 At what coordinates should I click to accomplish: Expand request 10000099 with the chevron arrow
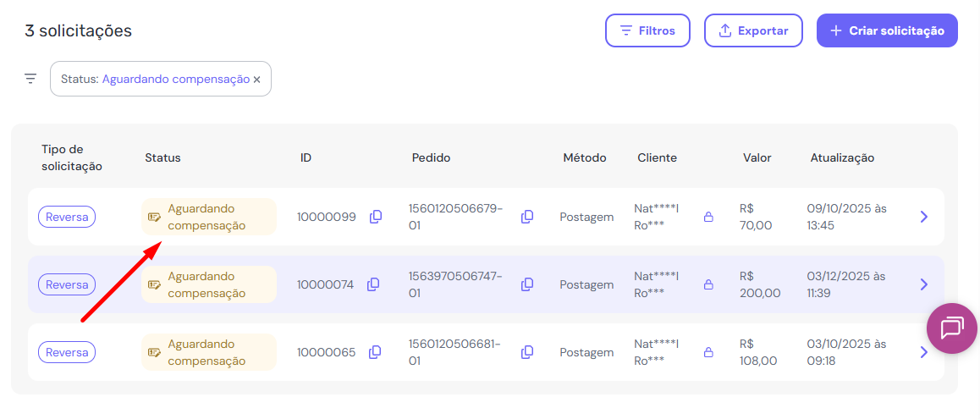click(x=924, y=217)
